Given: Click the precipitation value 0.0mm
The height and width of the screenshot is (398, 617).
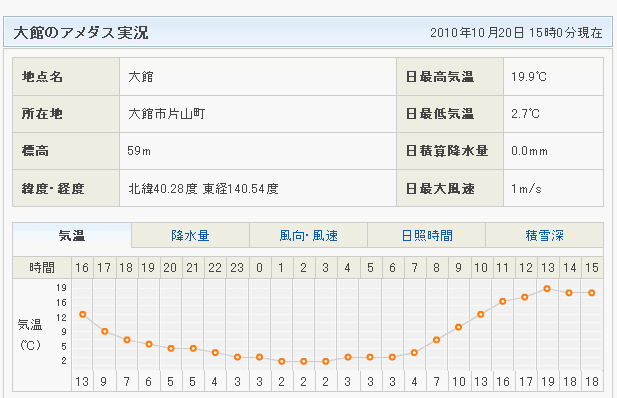Looking at the screenshot, I should click(529, 151).
